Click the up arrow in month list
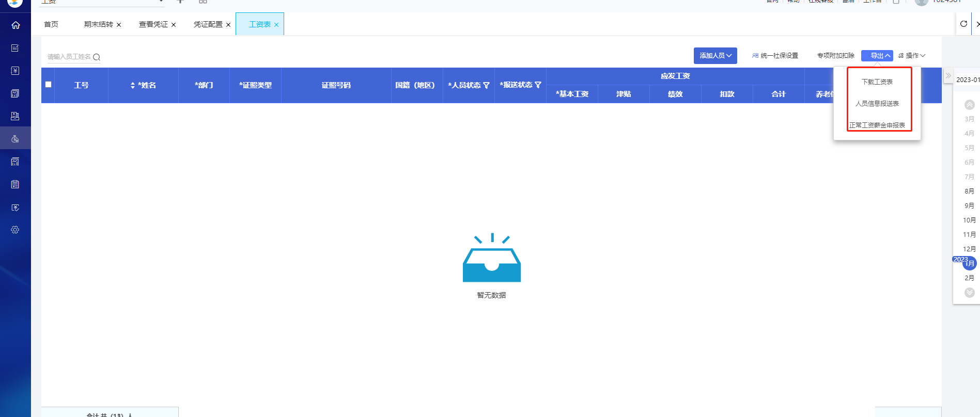Image resolution: width=980 pixels, height=417 pixels. [x=970, y=105]
